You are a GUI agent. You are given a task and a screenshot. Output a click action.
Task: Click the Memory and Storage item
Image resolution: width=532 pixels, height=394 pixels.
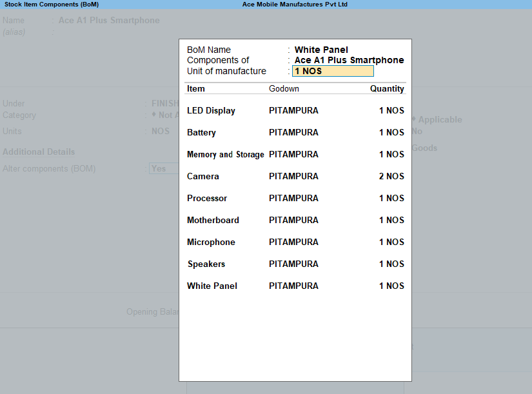click(x=225, y=155)
